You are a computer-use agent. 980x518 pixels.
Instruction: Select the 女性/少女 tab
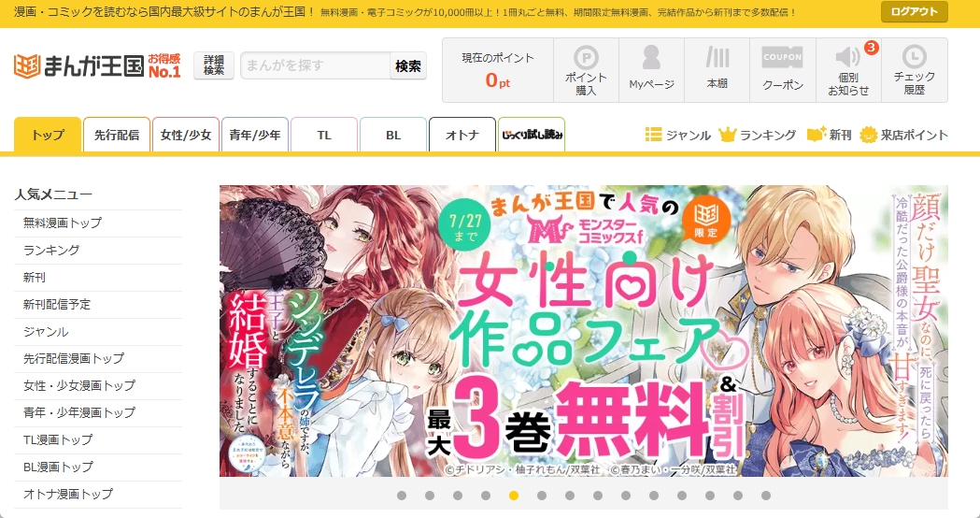(186, 135)
